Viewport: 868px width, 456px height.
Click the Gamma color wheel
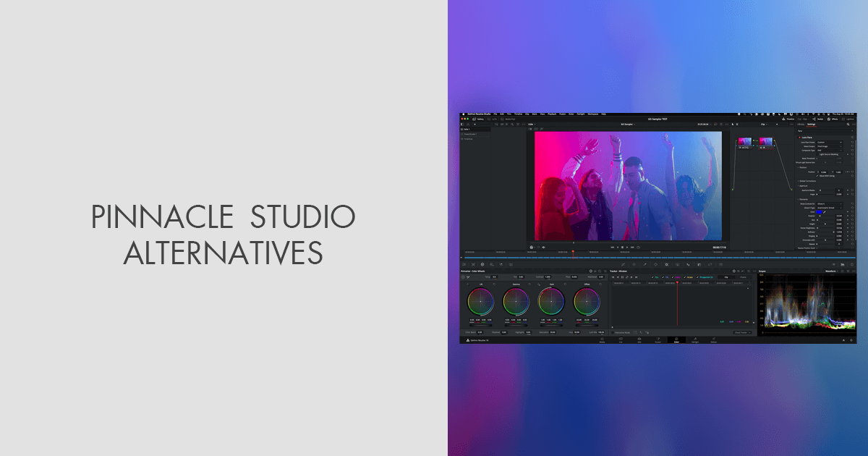tap(518, 303)
